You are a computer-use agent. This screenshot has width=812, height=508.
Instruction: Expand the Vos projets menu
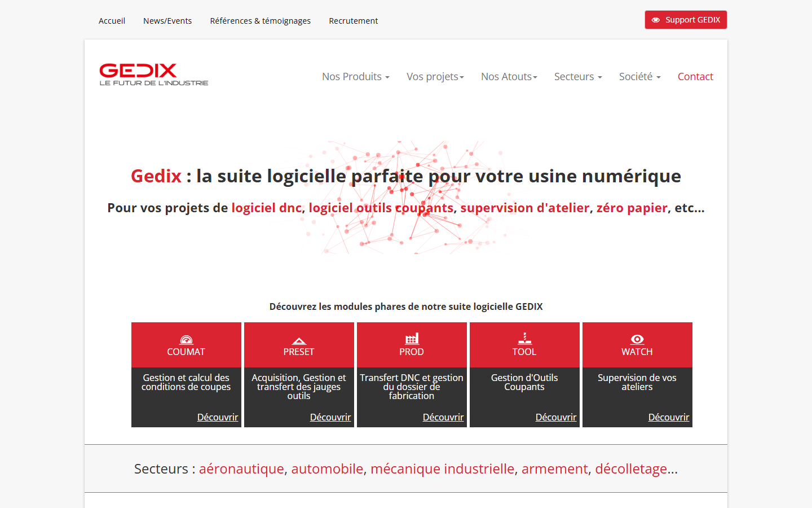[x=435, y=76]
